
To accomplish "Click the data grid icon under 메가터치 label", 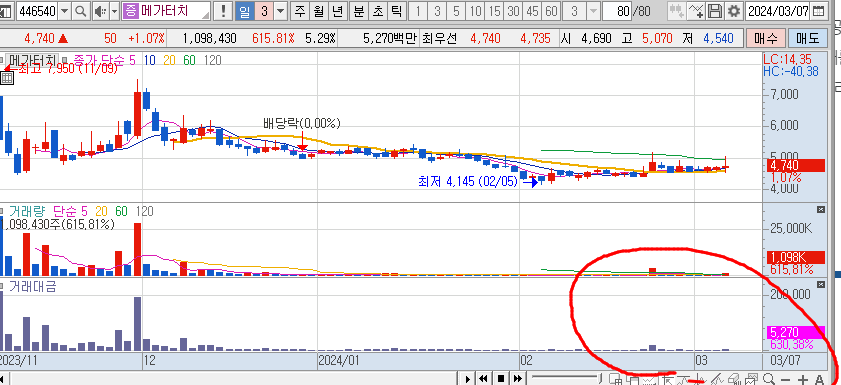I will (x=7, y=78).
